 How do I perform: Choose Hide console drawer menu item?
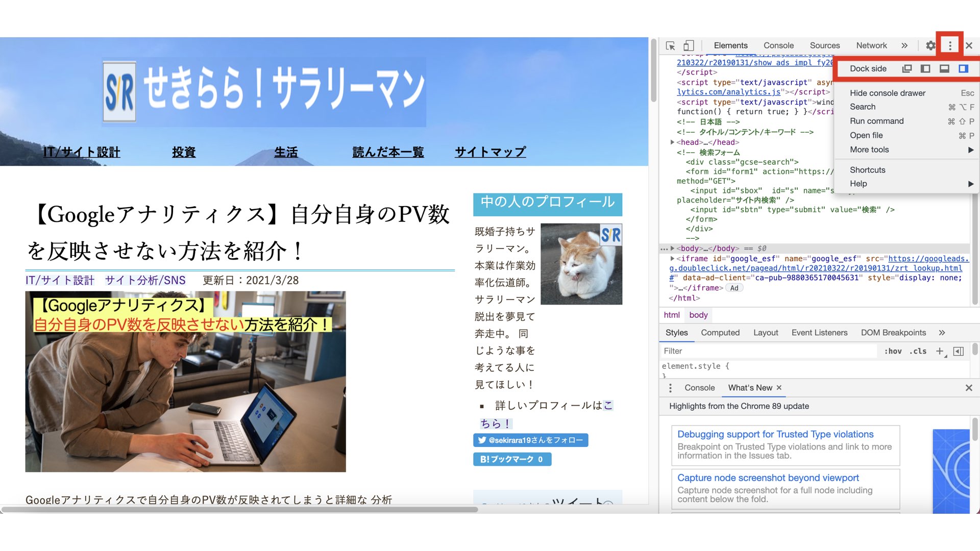(906, 93)
